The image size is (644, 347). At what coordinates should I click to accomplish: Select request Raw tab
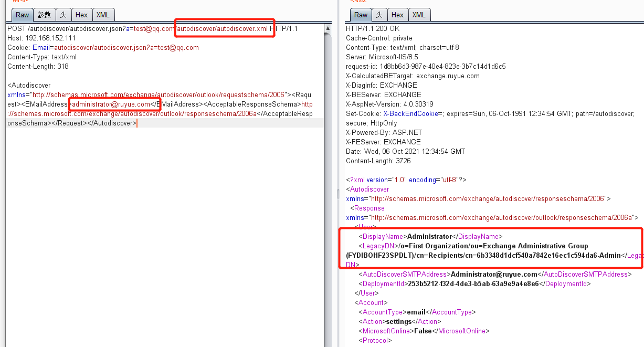(x=22, y=15)
